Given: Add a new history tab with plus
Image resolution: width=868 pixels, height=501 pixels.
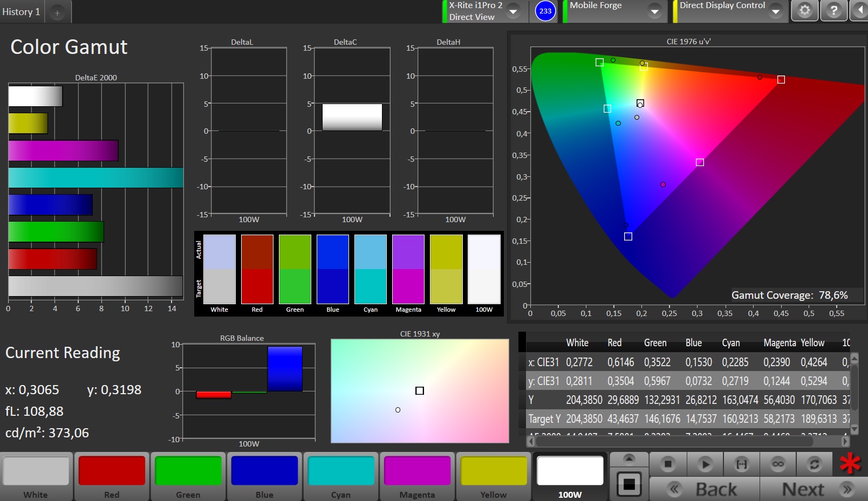Looking at the screenshot, I should 57,12.
